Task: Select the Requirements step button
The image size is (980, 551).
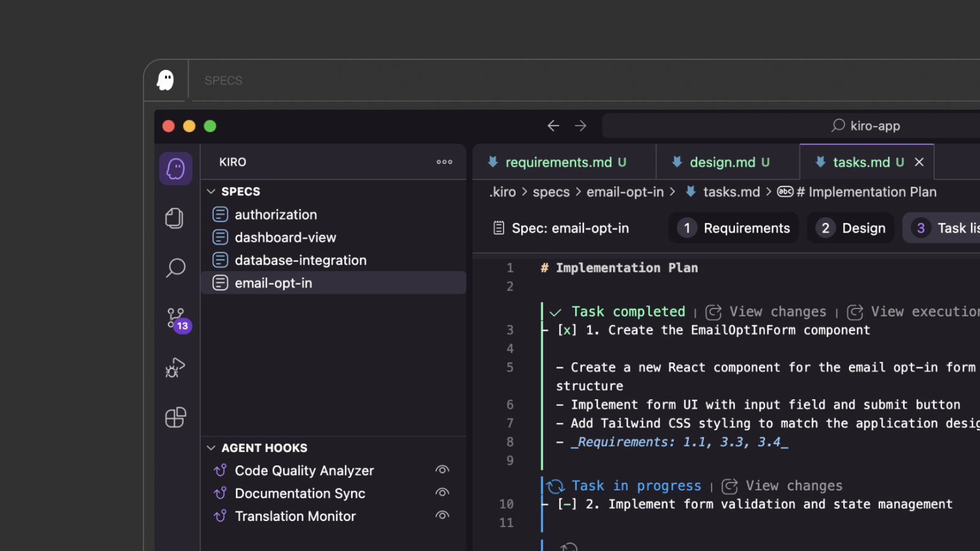Action: click(734, 228)
